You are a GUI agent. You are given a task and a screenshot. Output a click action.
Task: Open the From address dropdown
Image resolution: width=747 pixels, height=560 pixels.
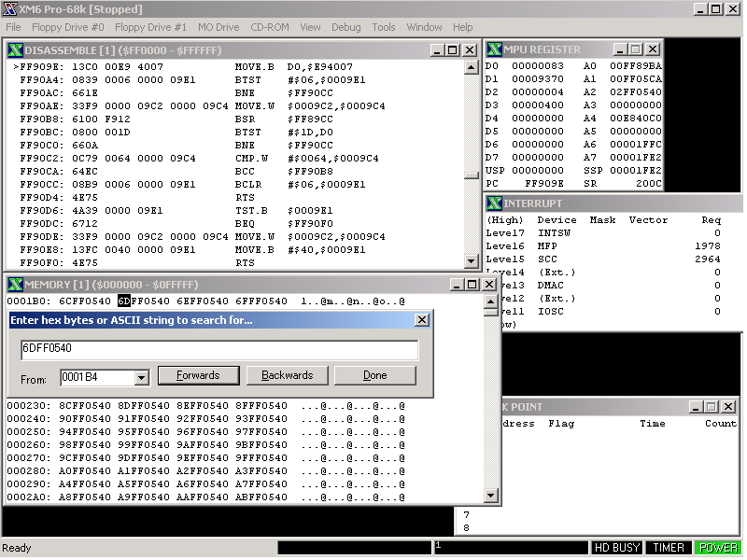[x=142, y=378]
